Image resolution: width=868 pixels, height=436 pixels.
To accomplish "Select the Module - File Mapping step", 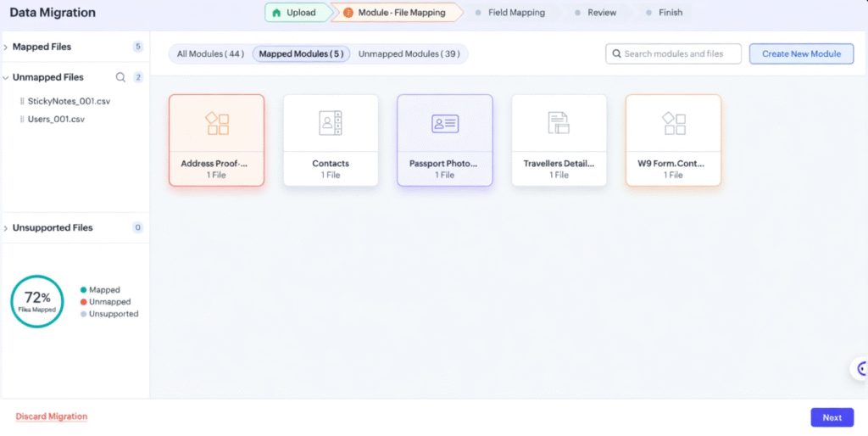I will [397, 13].
